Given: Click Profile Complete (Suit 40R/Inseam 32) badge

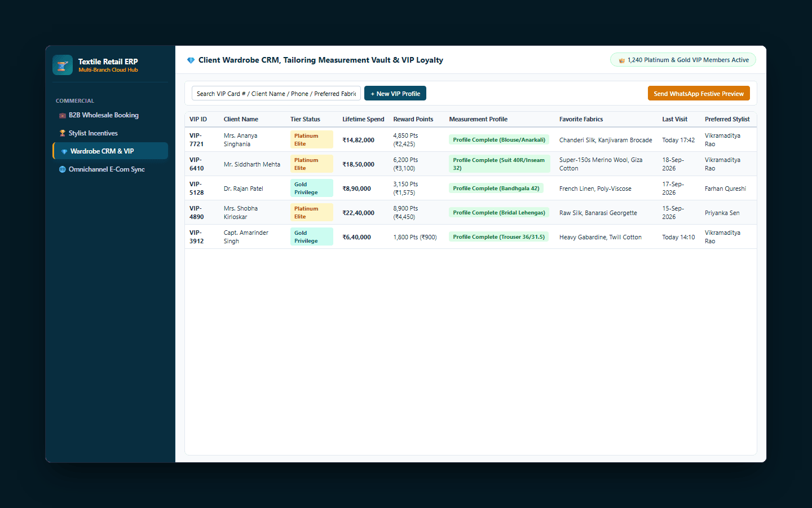Looking at the screenshot, I should pos(499,164).
